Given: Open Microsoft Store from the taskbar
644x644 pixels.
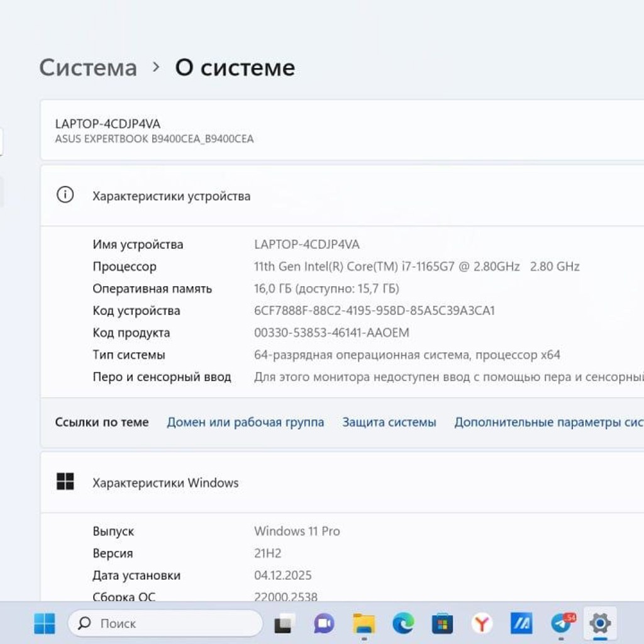Looking at the screenshot, I should click(x=442, y=624).
